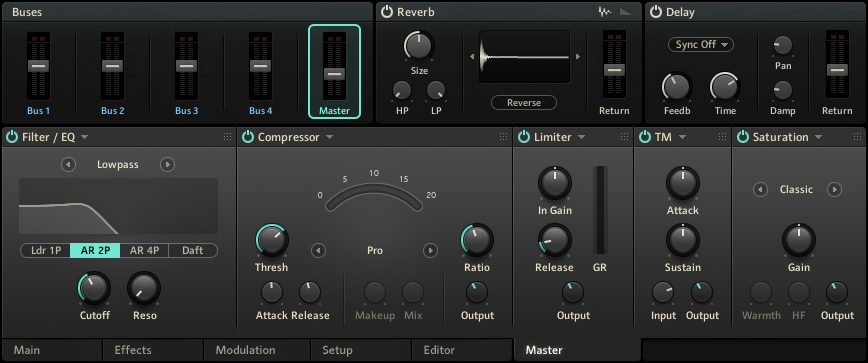Click the Limiter Release knob
The height and width of the screenshot is (363, 868).
[x=555, y=240]
